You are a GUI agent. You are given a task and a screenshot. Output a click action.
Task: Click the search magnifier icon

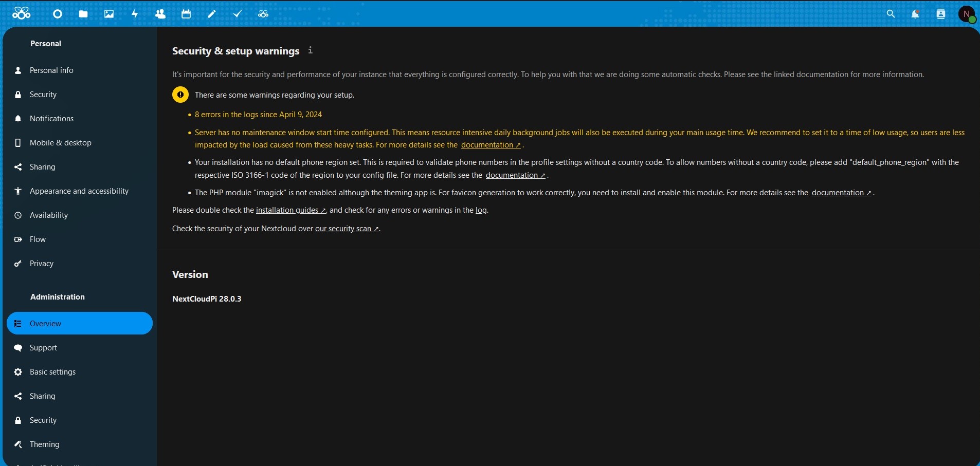coord(891,14)
